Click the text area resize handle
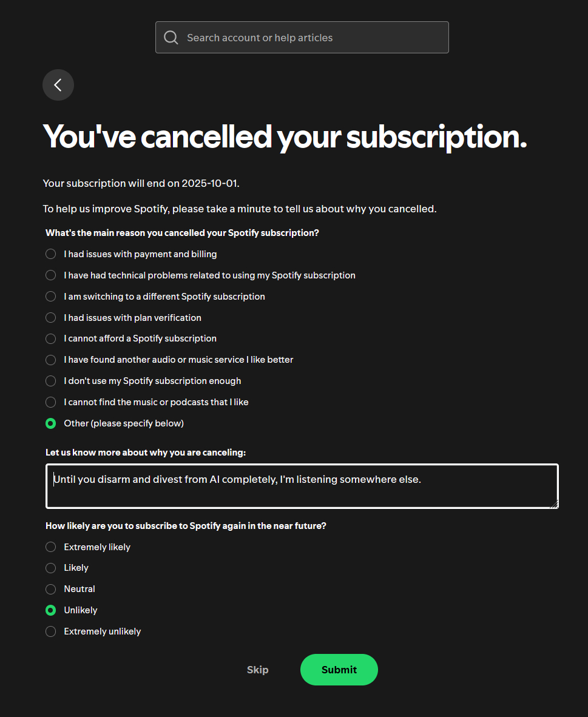Image resolution: width=588 pixels, height=717 pixels. coord(553,503)
